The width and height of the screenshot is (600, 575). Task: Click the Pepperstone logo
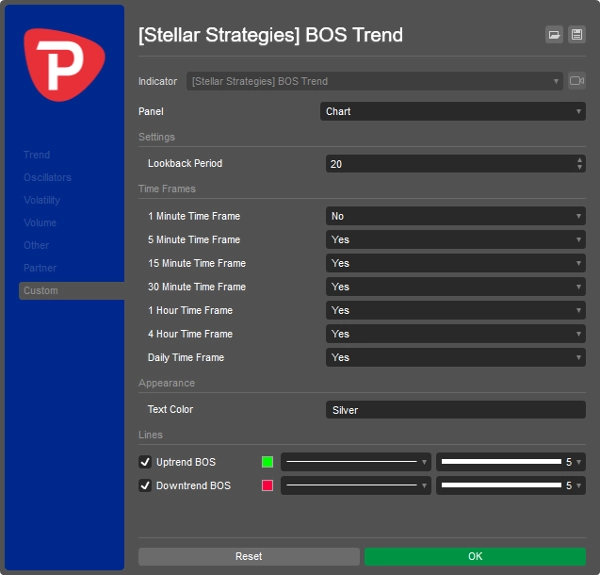(x=64, y=65)
